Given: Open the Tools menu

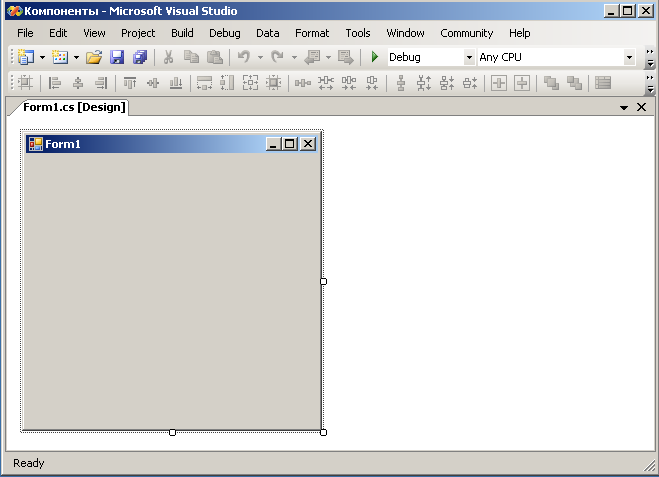Looking at the screenshot, I should (358, 33).
